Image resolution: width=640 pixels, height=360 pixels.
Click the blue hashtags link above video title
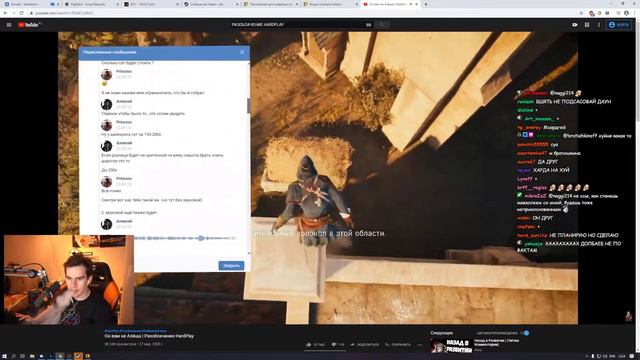click(x=136, y=331)
